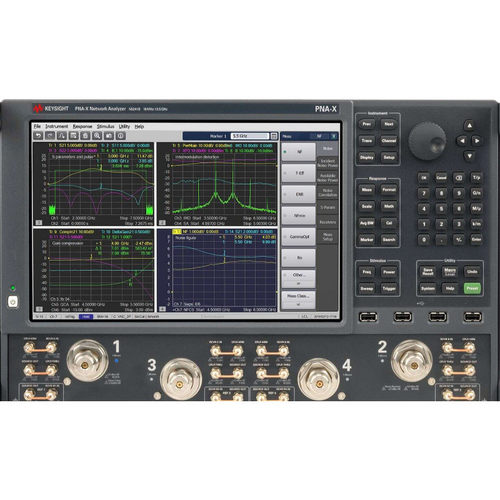This screenshot has height=500, width=500.
Task: Click the Undo arrow icon in toolbar
Action: coord(38,136)
